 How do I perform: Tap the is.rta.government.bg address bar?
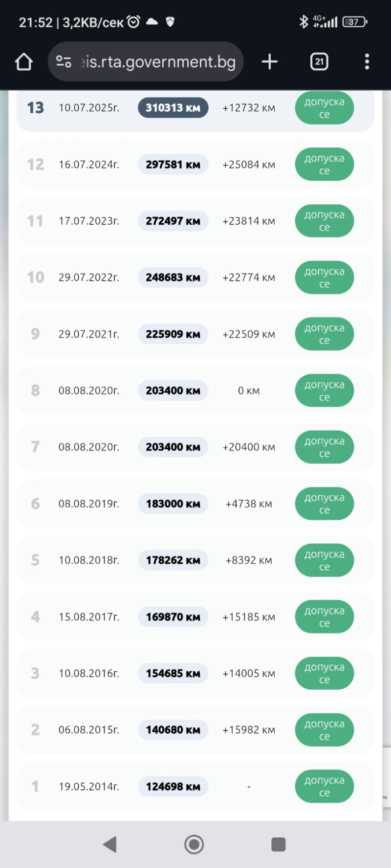[x=157, y=62]
